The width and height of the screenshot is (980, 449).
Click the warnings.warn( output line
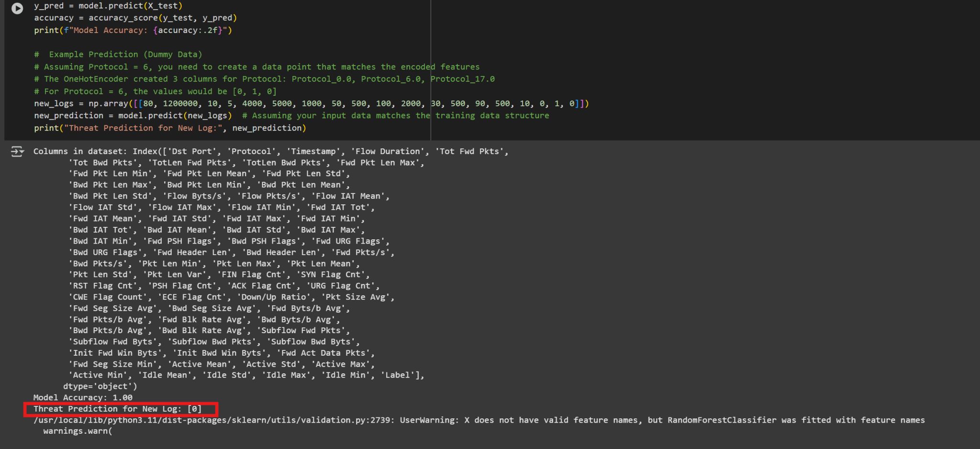78,431
